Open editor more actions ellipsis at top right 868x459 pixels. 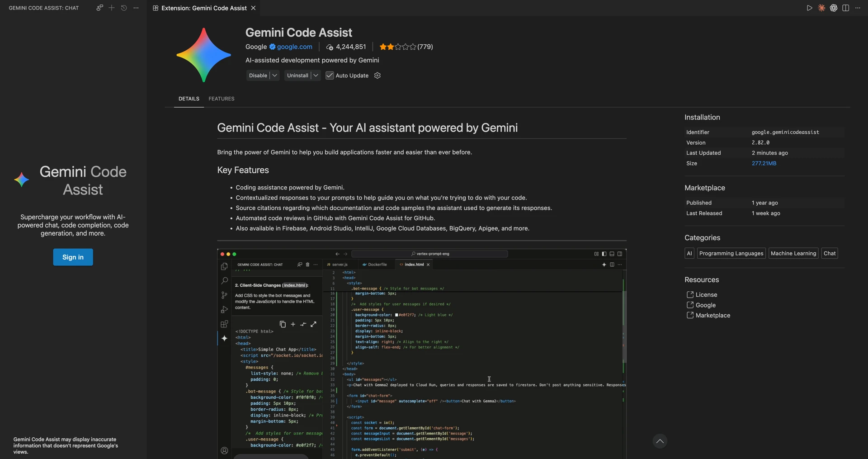[858, 8]
